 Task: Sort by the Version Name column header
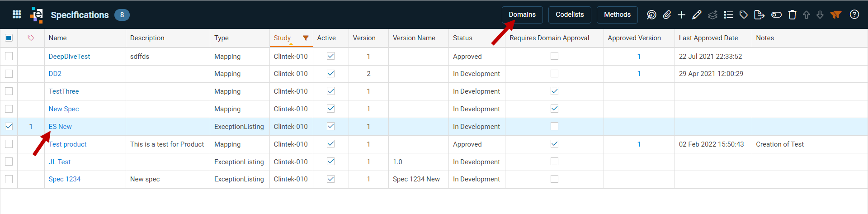[414, 38]
